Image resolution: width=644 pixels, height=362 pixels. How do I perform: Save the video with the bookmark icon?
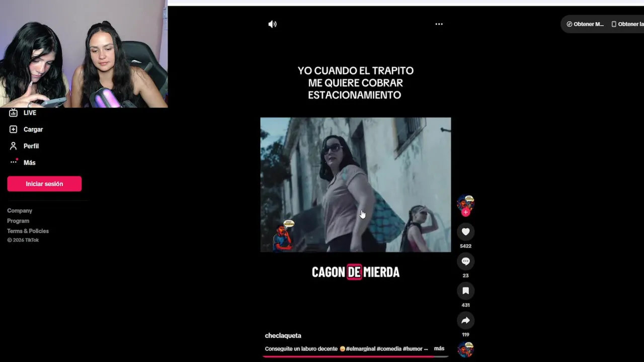(465, 291)
